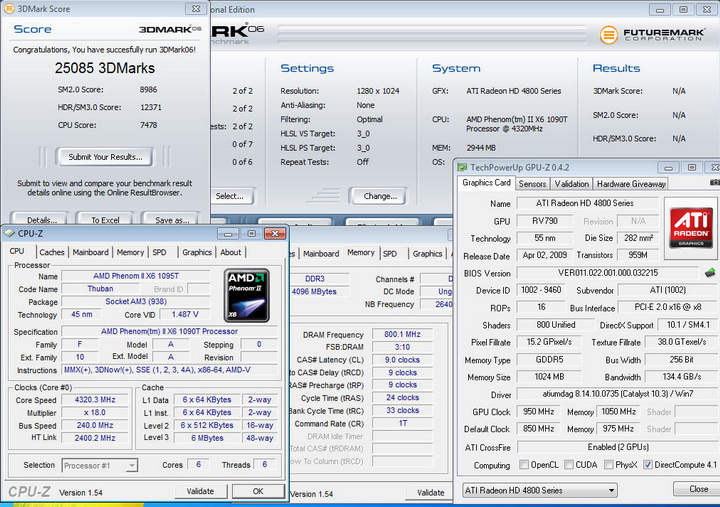Click the DRAM Frequency 800.1 MHz field
This screenshot has height=507, width=720.
[402, 334]
